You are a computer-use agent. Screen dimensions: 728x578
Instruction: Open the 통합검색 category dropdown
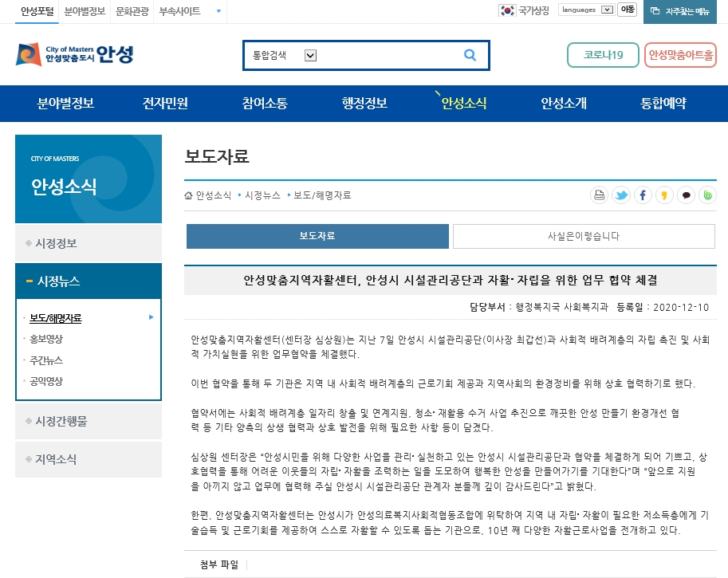tap(311, 55)
